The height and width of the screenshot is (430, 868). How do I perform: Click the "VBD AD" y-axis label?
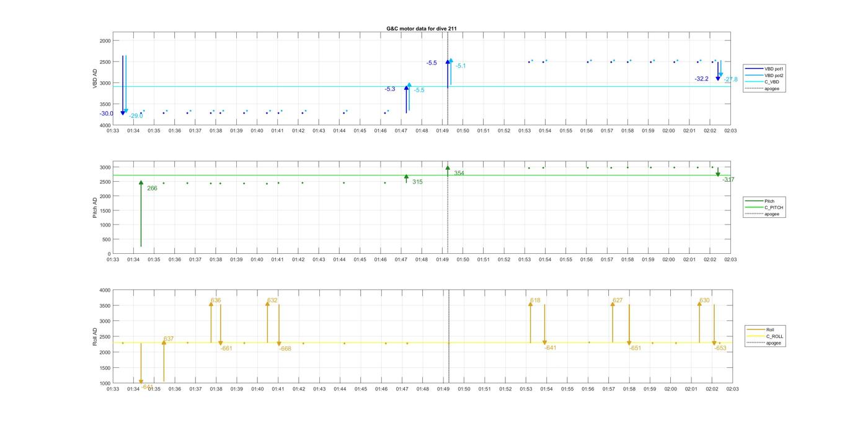95,79
